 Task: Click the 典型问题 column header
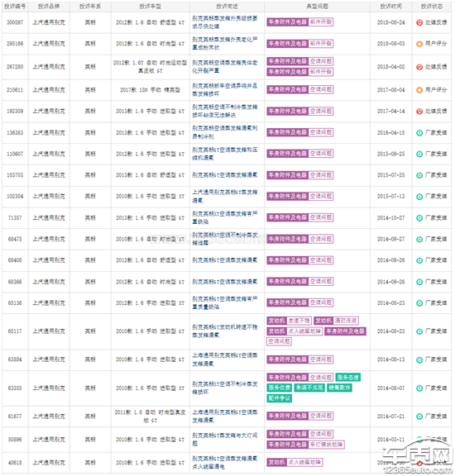[317, 7]
